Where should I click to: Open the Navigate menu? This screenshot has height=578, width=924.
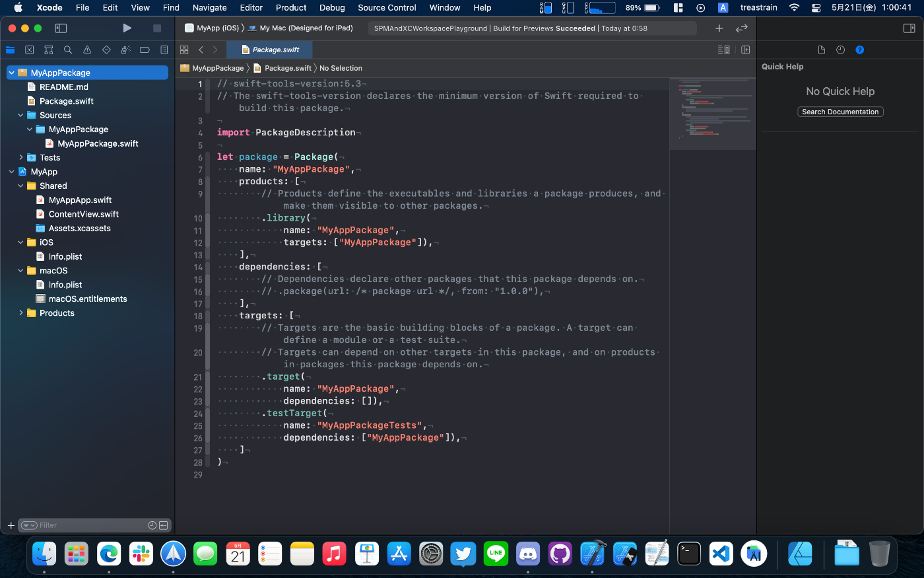pyautogui.click(x=209, y=8)
